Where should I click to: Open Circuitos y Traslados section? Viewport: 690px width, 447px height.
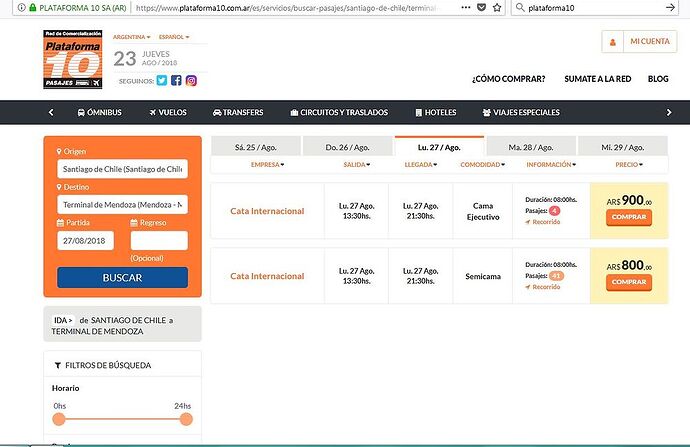pyautogui.click(x=339, y=113)
